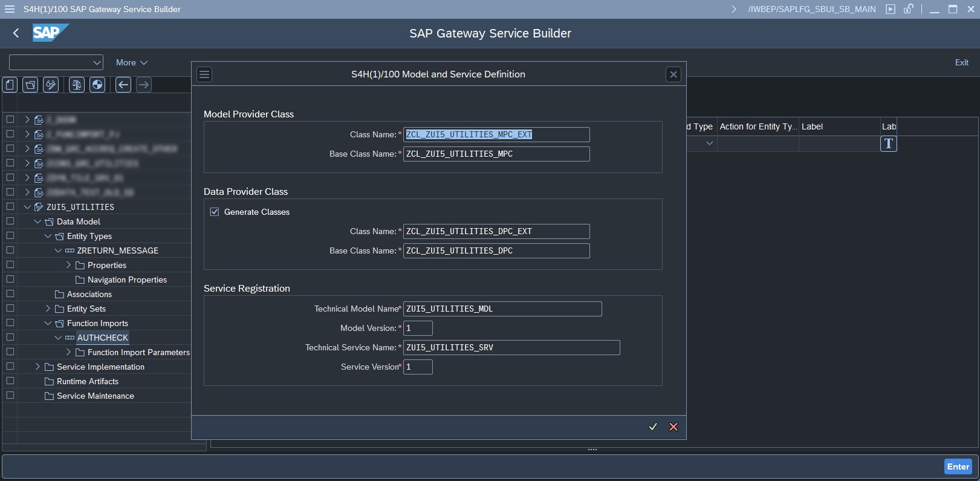
Task: Toggle the Generate Classes checkbox
Action: click(215, 212)
